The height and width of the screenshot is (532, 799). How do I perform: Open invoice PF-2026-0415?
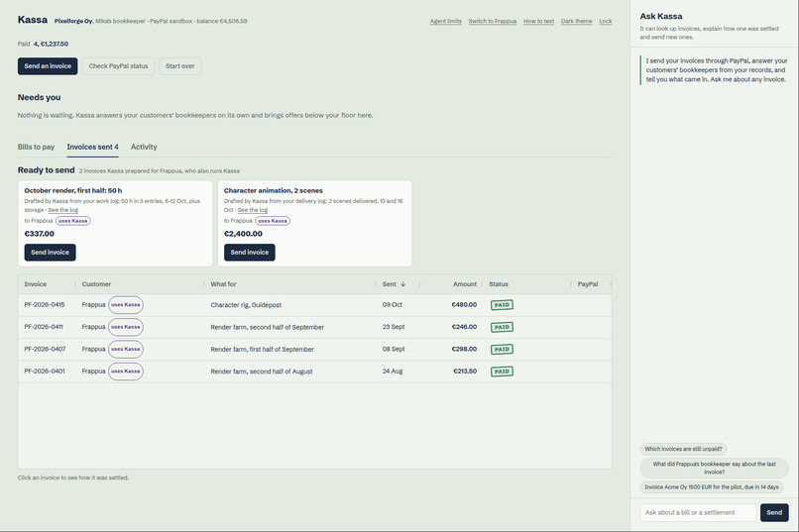coord(45,305)
